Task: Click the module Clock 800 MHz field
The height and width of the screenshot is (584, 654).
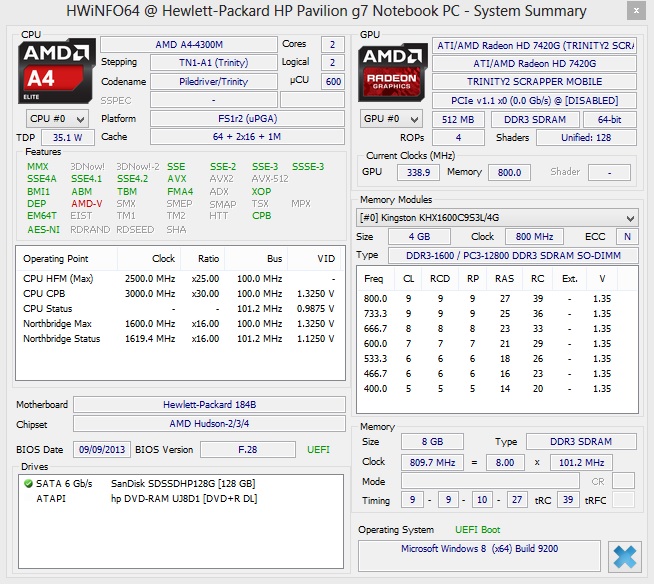Action: tap(534, 237)
